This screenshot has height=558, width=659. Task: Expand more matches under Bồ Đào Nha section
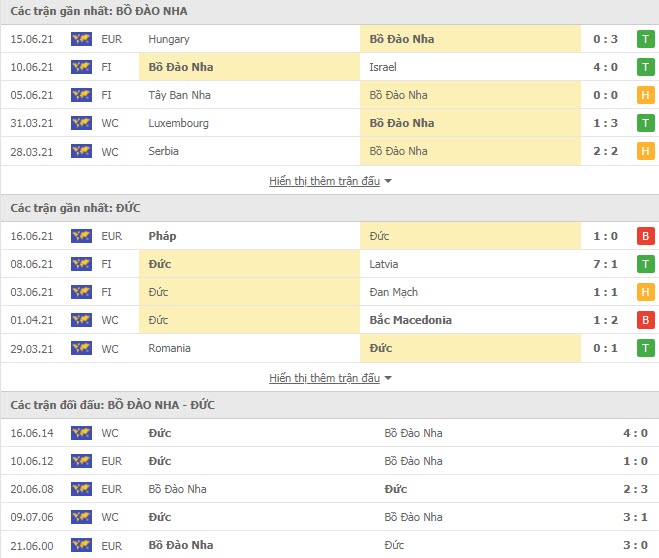point(324,181)
